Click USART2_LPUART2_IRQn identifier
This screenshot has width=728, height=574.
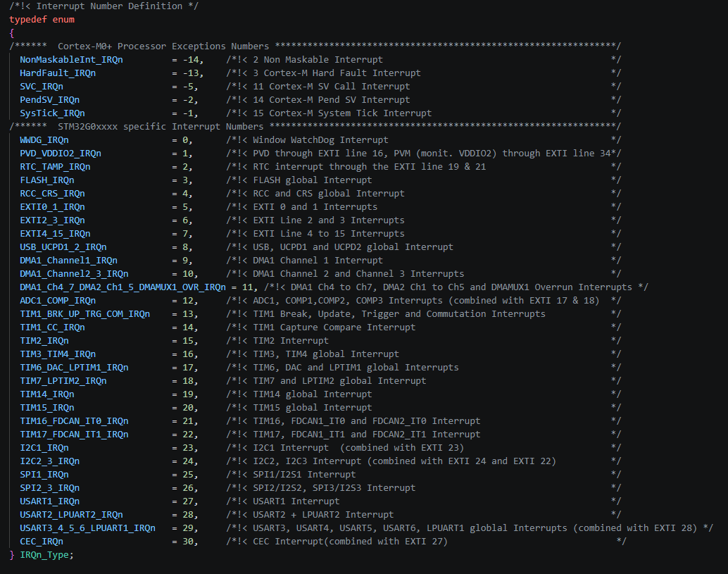[x=71, y=515]
